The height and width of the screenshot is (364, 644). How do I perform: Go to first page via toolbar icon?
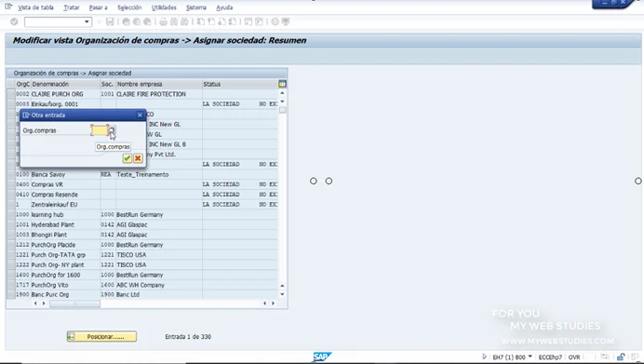click(201, 21)
